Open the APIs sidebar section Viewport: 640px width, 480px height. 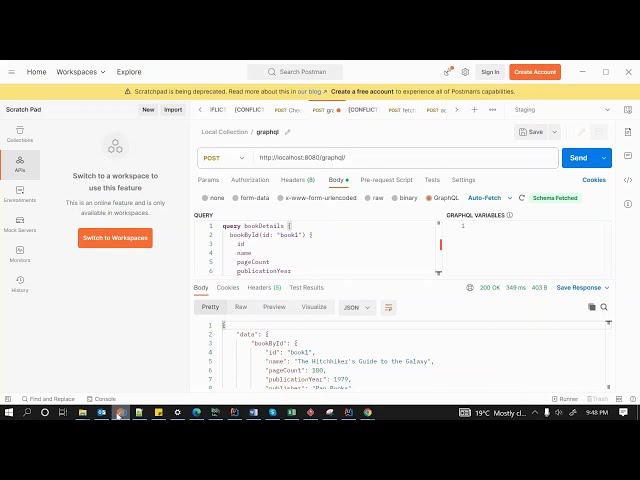pos(20,164)
